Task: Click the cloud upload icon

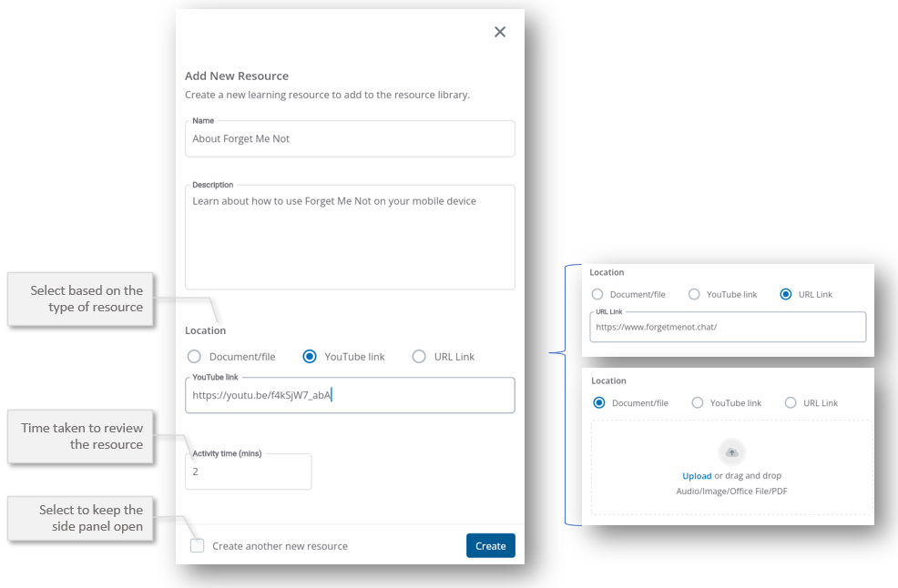Action: (731, 452)
